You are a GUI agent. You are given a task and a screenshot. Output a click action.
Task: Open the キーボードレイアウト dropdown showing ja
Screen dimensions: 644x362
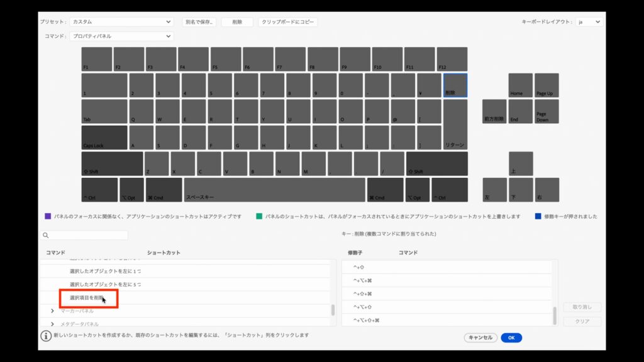pyautogui.click(x=589, y=22)
